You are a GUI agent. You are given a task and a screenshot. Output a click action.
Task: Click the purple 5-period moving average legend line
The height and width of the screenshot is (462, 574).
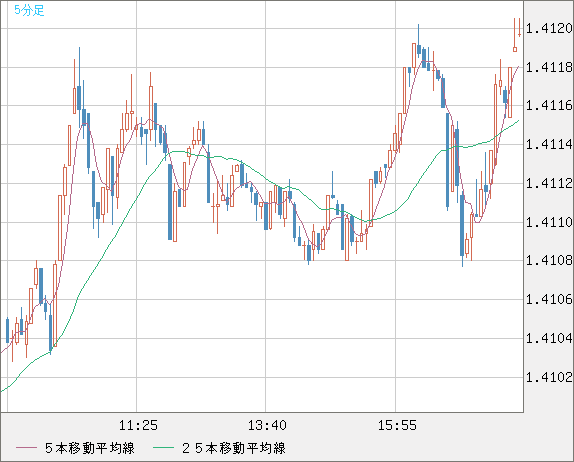tap(26, 448)
